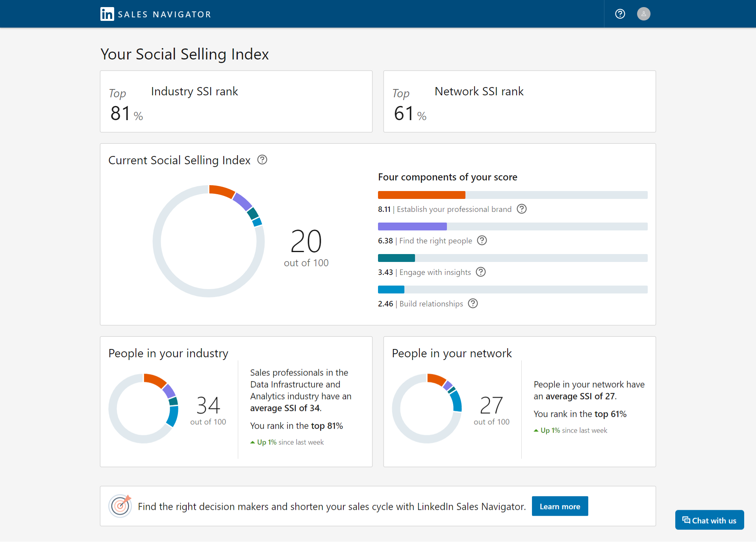Click 'Up 1% since last week' in network card
Image resolution: width=756 pixels, height=542 pixels.
(571, 431)
